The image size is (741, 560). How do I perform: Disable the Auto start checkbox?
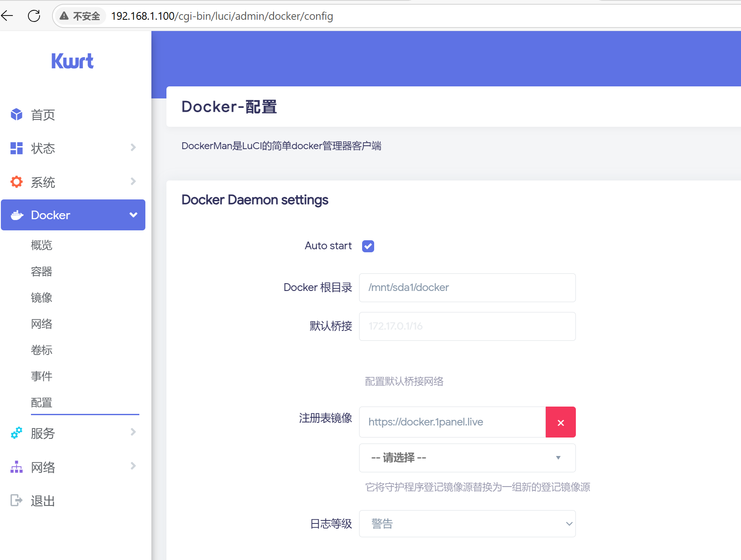coord(368,246)
